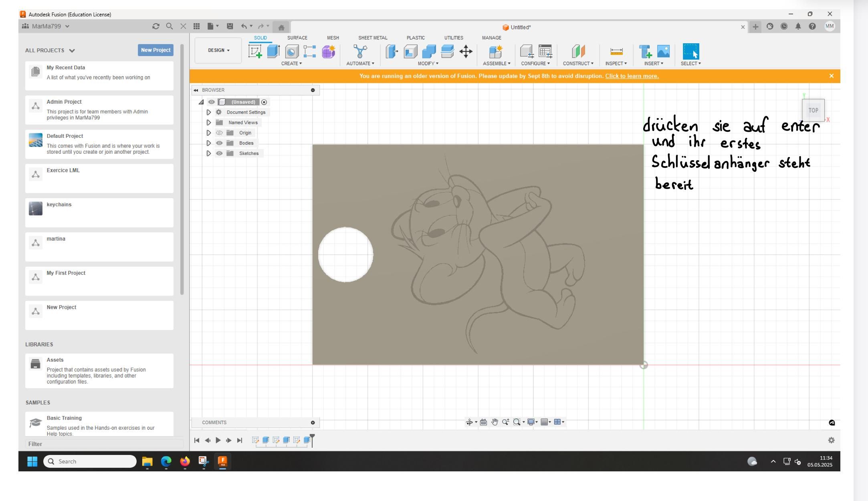Open the Windows Start menu
This screenshot has height=501, width=868.
pos(32,461)
